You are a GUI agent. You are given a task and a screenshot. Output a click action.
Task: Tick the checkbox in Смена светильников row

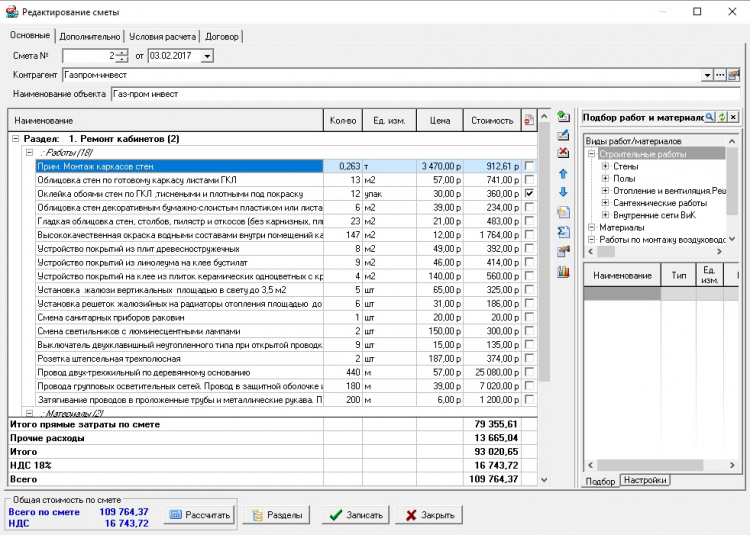(x=529, y=331)
